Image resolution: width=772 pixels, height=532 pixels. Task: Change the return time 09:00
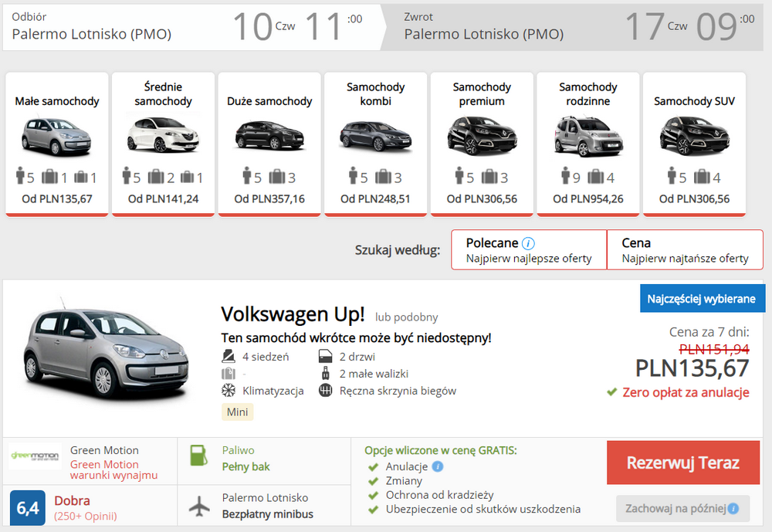725,26
